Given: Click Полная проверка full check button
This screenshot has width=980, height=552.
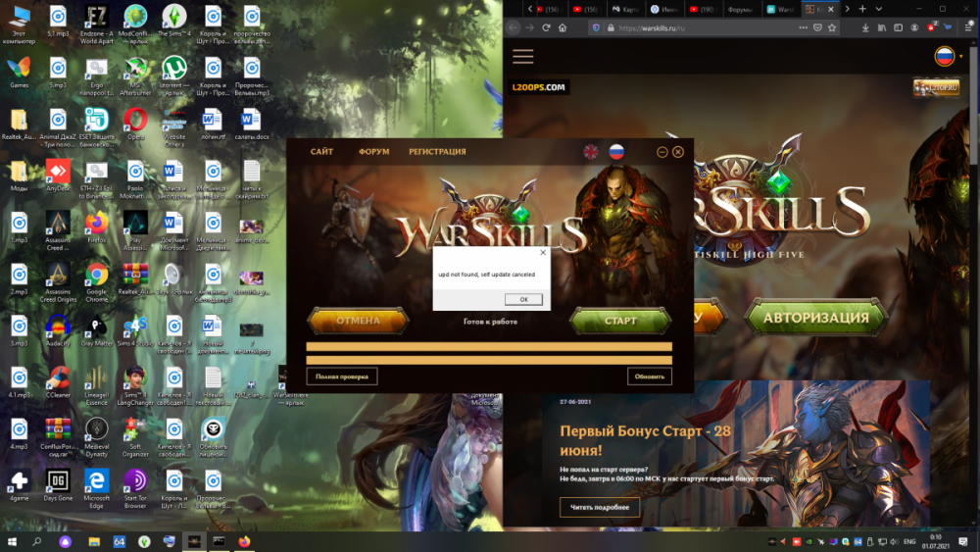Looking at the screenshot, I should pyautogui.click(x=341, y=376).
